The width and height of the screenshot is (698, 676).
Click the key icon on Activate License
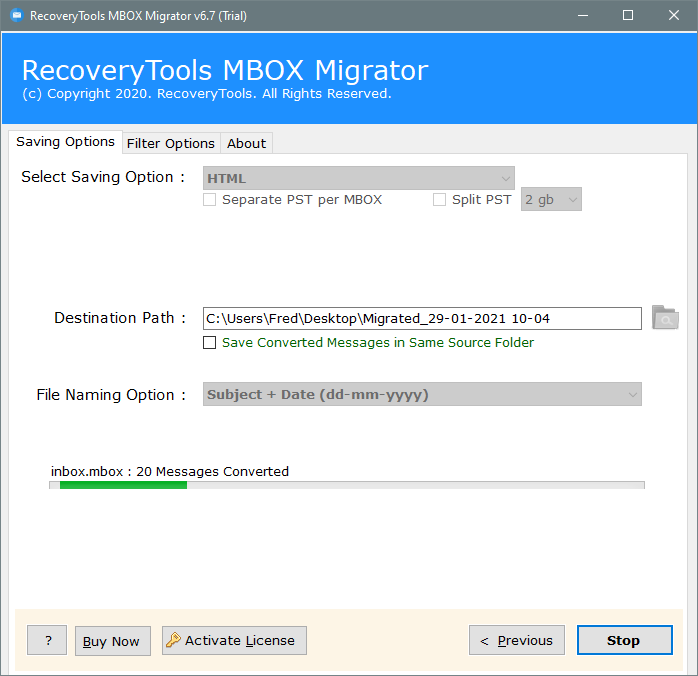[x=173, y=640]
